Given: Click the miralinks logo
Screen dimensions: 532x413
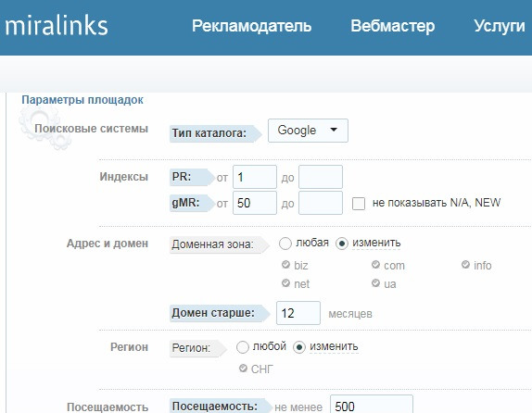Looking at the screenshot, I should pos(57,26).
